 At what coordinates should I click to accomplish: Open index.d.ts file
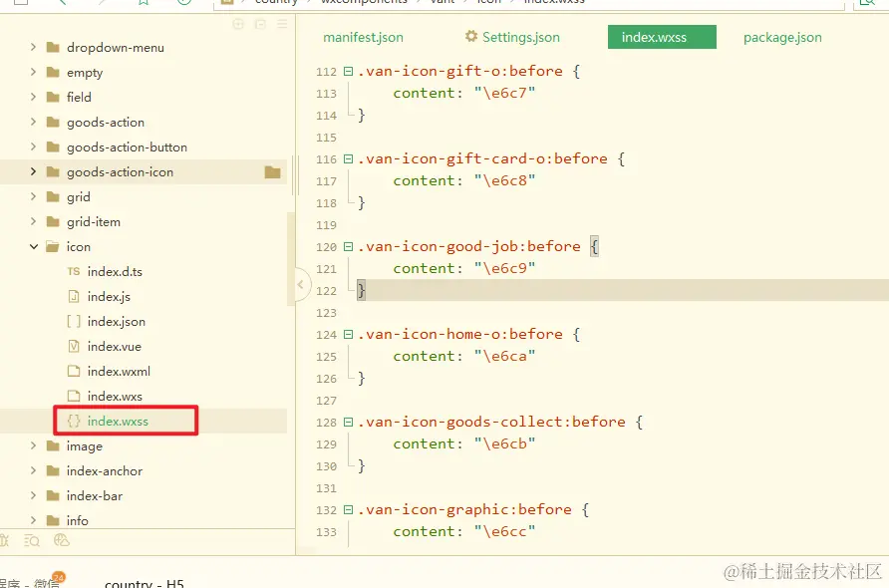[x=115, y=272]
